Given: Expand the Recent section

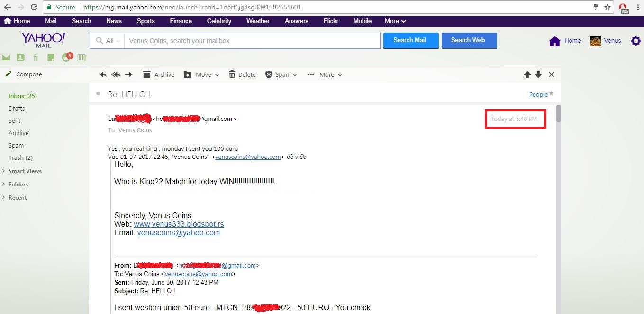Looking at the screenshot, I should click(14, 197).
